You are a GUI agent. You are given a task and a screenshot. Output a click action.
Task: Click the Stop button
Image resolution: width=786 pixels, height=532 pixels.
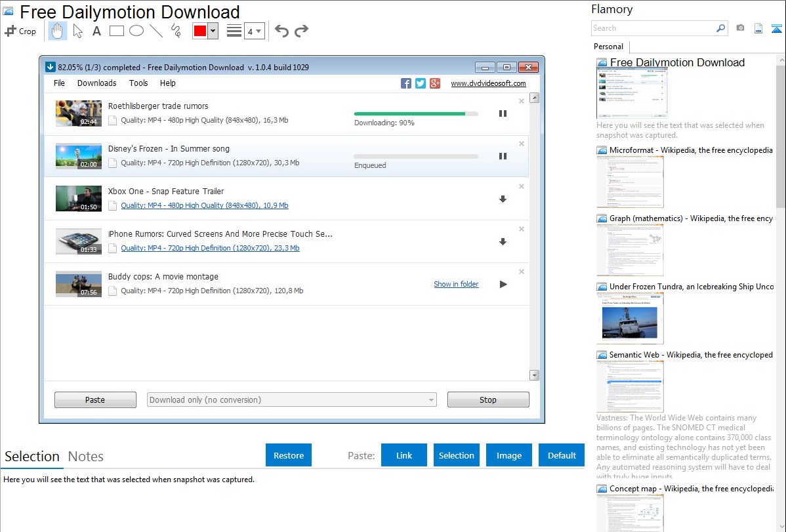click(x=488, y=399)
